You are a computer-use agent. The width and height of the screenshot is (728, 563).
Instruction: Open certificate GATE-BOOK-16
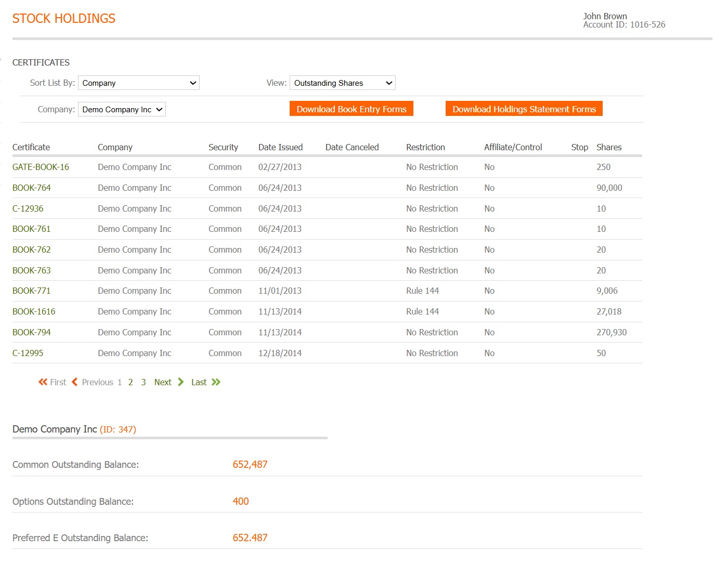41,167
